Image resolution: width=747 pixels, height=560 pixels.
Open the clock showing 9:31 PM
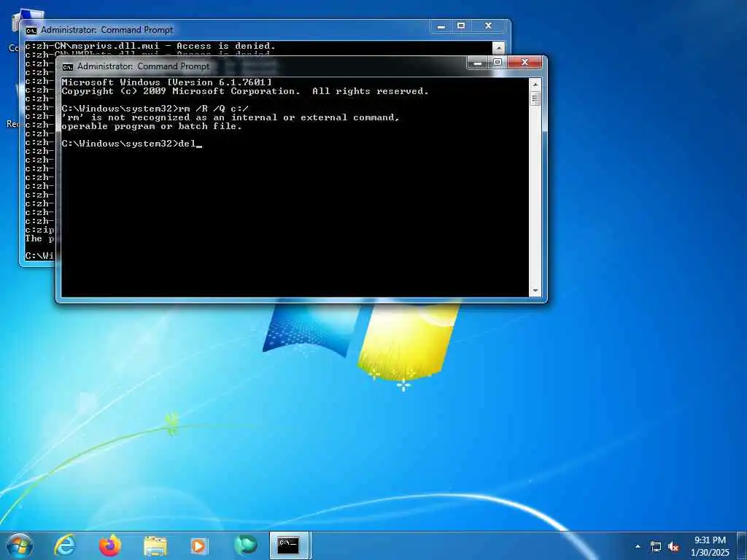coord(710,546)
